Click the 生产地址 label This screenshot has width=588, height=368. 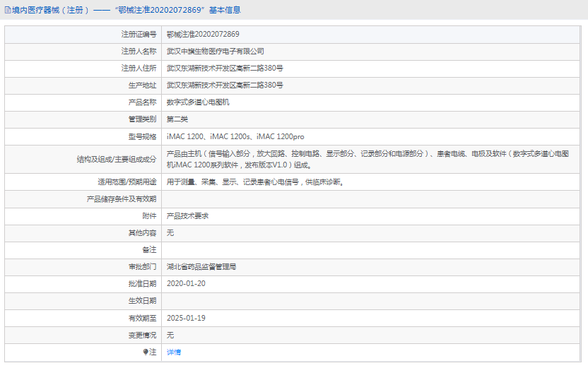pyautogui.click(x=142, y=85)
